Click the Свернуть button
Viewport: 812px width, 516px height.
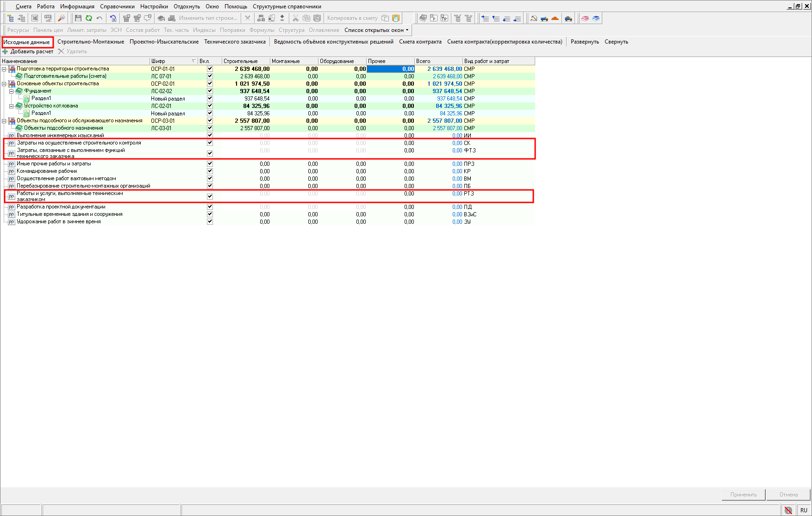[616, 42]
